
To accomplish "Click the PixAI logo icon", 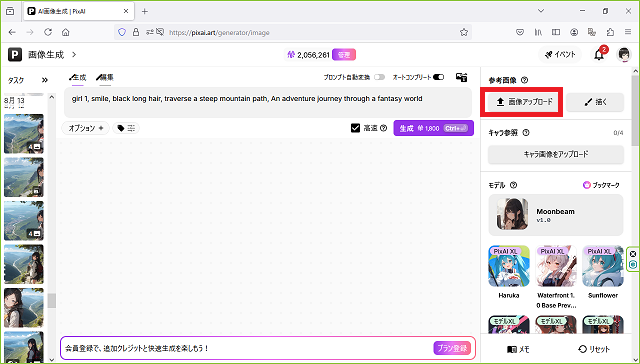I will pyautogui.click(x=15, y=54).
